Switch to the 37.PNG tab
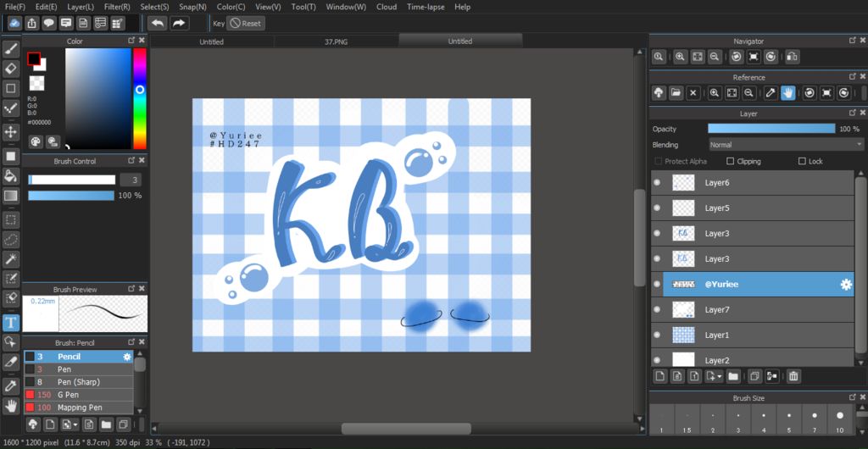868x449 pixels. click(x=336, y=42)
